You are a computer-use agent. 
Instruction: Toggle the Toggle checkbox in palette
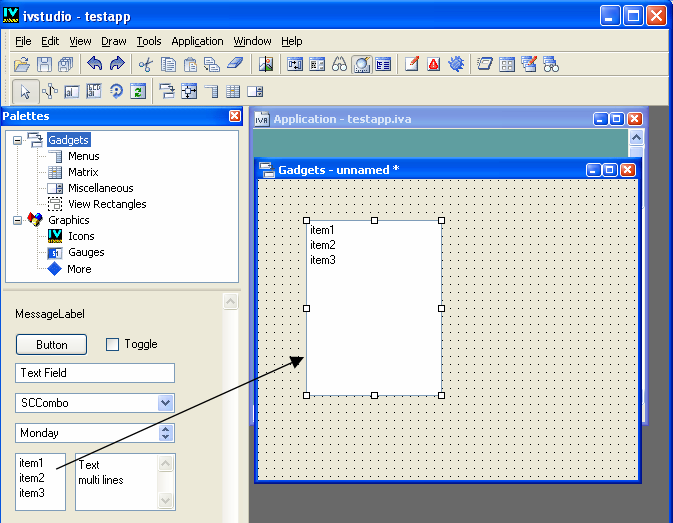click(113, 344)
